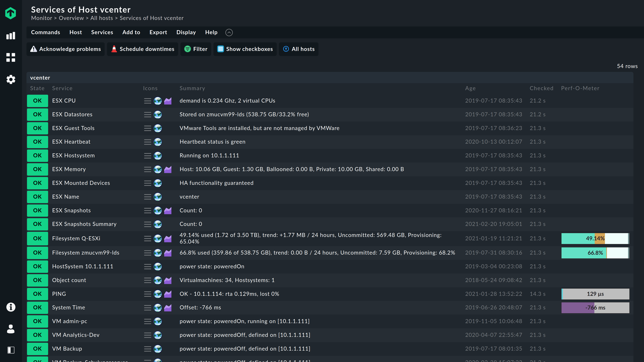
Task: Open action menu for System Time
Action: coord(148,308)
